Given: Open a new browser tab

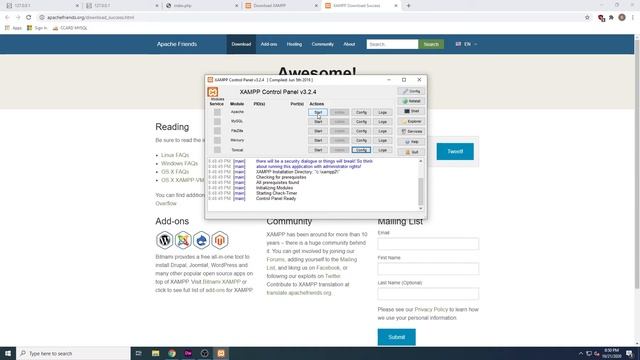Looking at the screenshot, I should 409,6.
